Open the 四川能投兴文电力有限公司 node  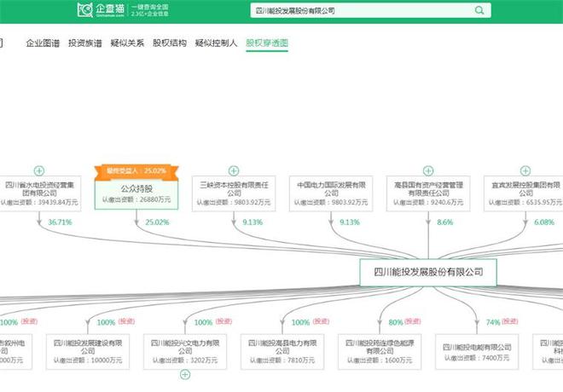(x=185, y=351)
